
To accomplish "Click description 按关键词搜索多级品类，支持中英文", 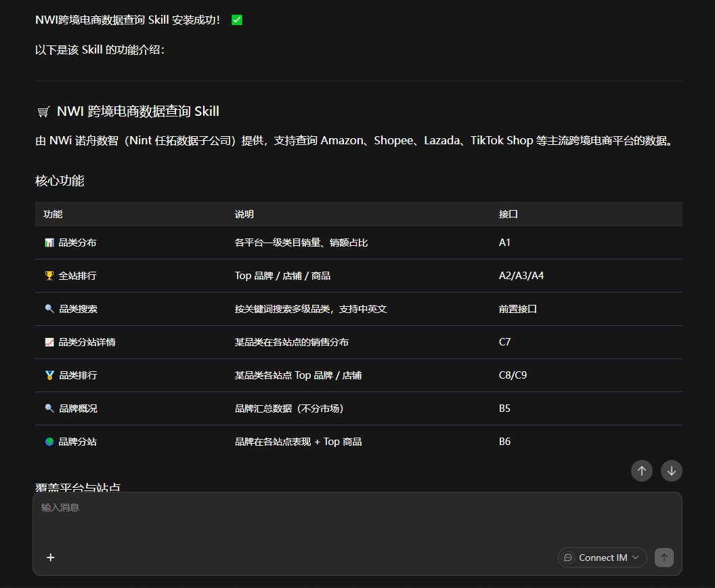I will click(x=311, y=309).
